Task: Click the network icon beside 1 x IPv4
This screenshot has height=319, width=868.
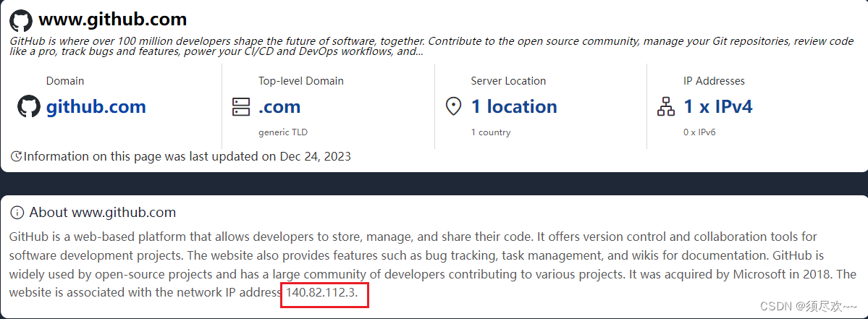Action: (x=666, y=107)
